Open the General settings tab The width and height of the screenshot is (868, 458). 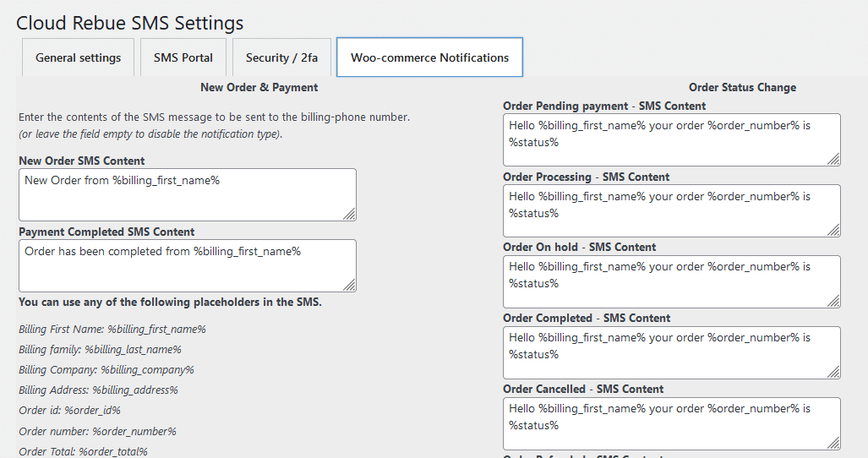(78, 57)
